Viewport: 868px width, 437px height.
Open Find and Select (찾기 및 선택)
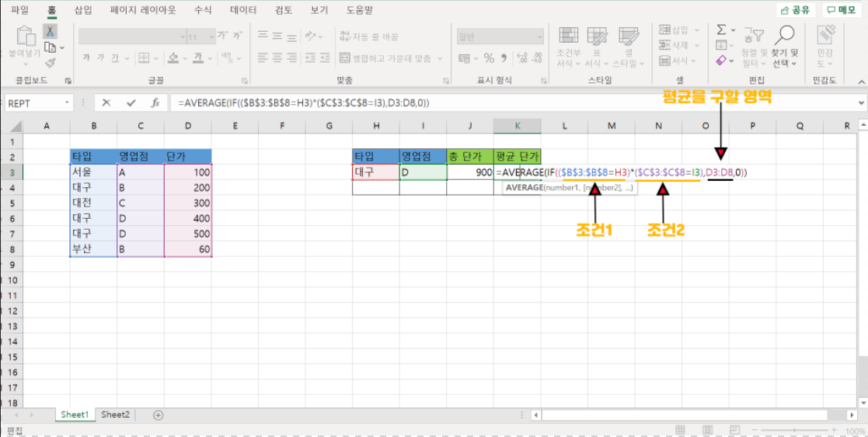784,47
